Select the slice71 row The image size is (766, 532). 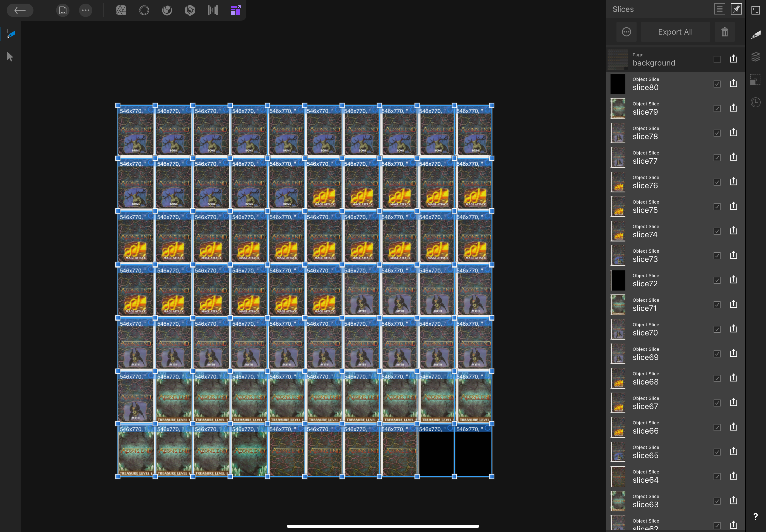tap(676, 305)
